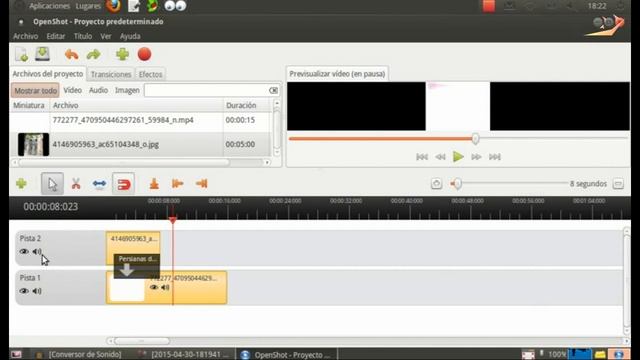Add a new track with the timeline plus

coord(21,184)
